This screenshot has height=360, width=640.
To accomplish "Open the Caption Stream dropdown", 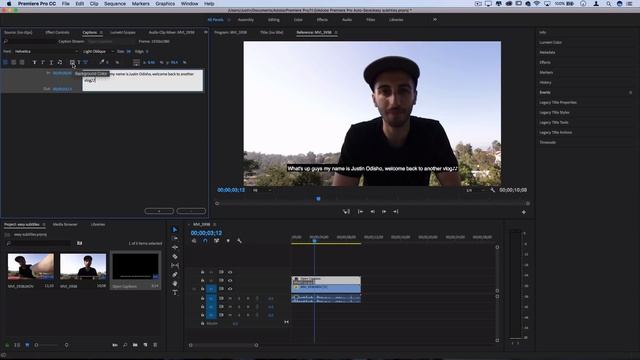I will pos(110,42).
